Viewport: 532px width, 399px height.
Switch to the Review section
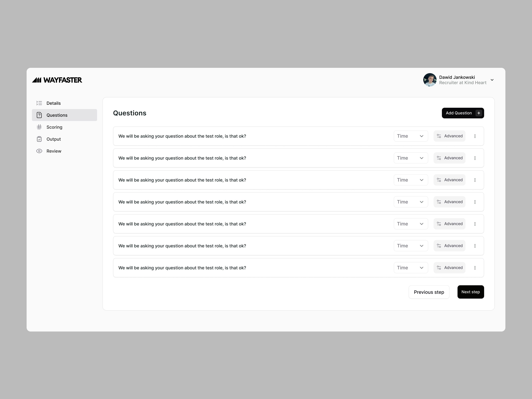[54, 151]
